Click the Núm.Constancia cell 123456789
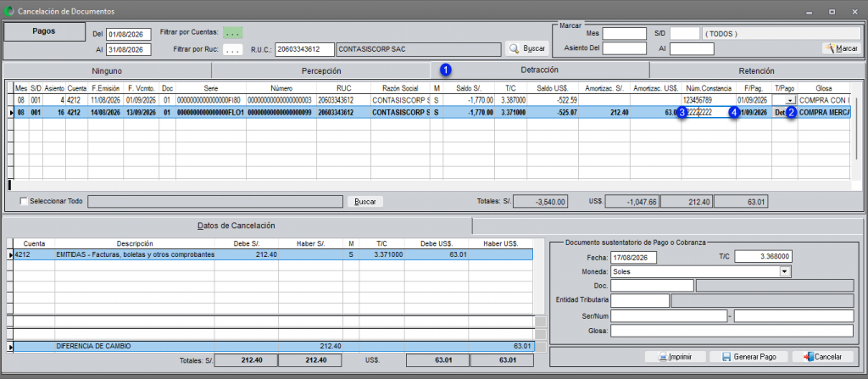868x379 pixels. click(709, 100)
